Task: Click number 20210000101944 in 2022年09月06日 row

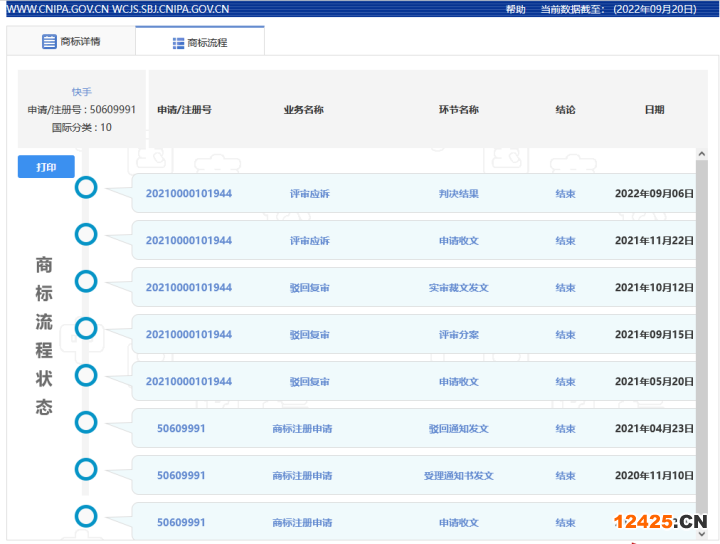Action: 189,194
